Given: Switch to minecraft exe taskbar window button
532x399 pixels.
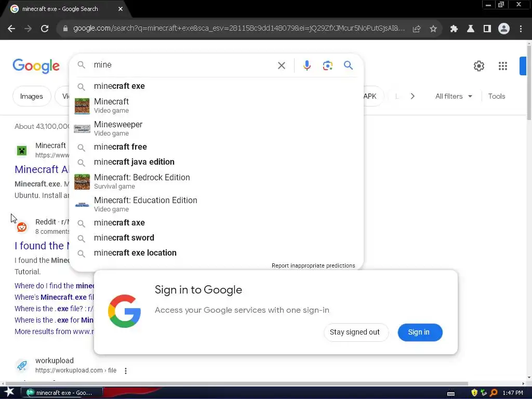Looking at the screenshot, I should tap(62, 393).
